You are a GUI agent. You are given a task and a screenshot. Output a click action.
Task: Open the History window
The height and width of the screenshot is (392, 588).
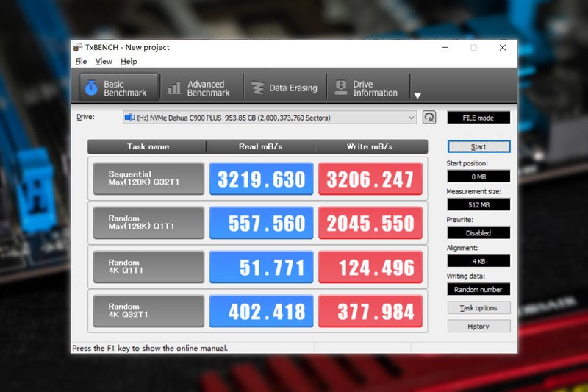[x=478, y=327]
